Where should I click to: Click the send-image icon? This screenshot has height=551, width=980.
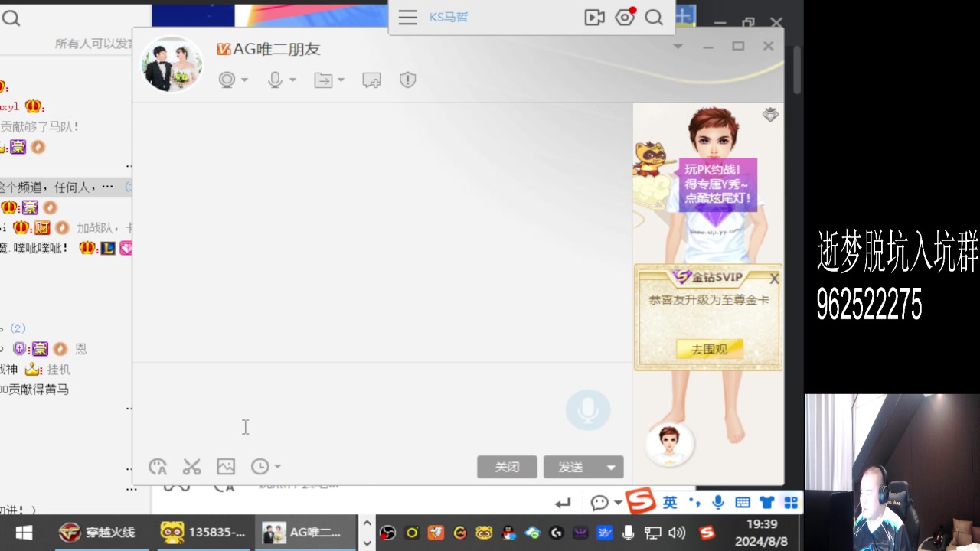pos(226,466)
